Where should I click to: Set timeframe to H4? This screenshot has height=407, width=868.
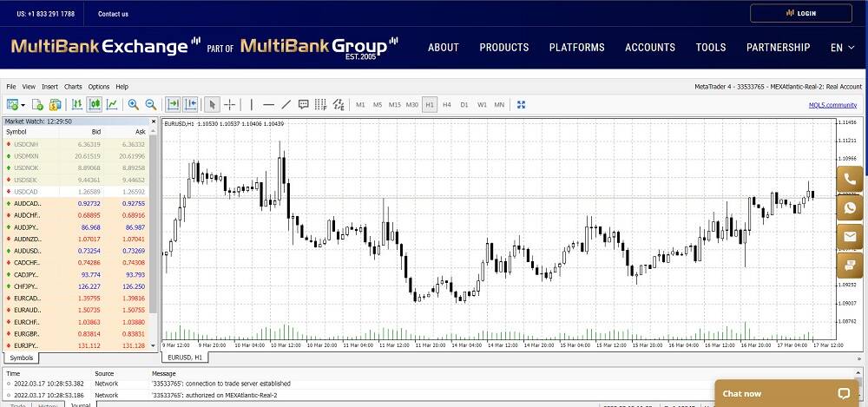pyautogui.click(x=447, y=105)
